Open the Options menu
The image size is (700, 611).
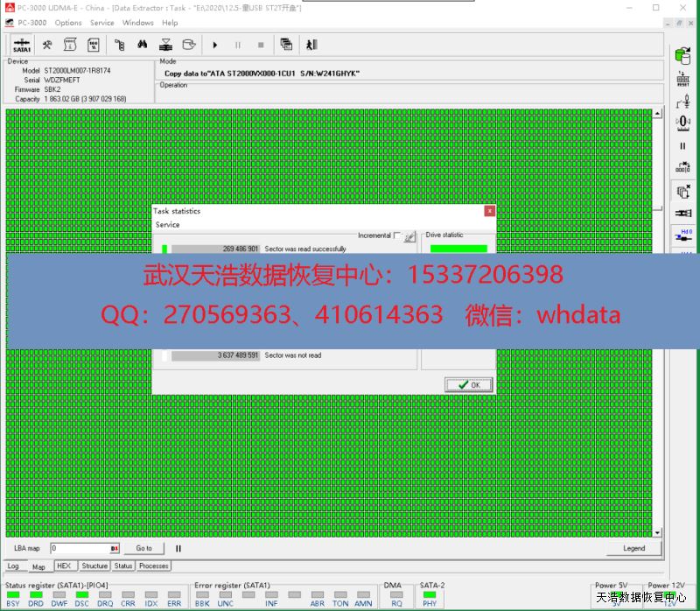[68, 23]
